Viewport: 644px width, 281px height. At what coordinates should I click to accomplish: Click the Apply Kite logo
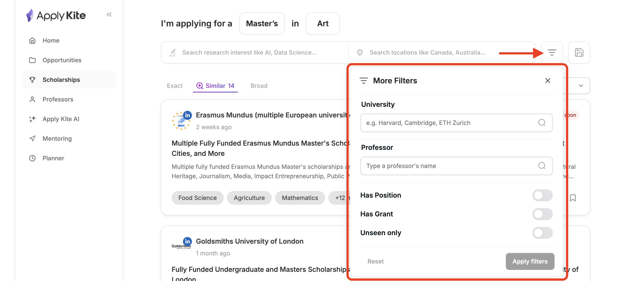pos(56,16)
